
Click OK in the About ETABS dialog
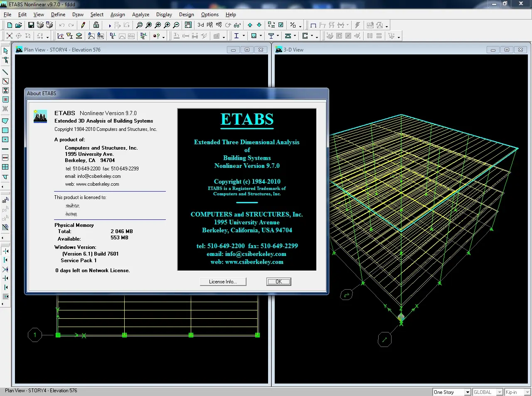click(278, 282)
